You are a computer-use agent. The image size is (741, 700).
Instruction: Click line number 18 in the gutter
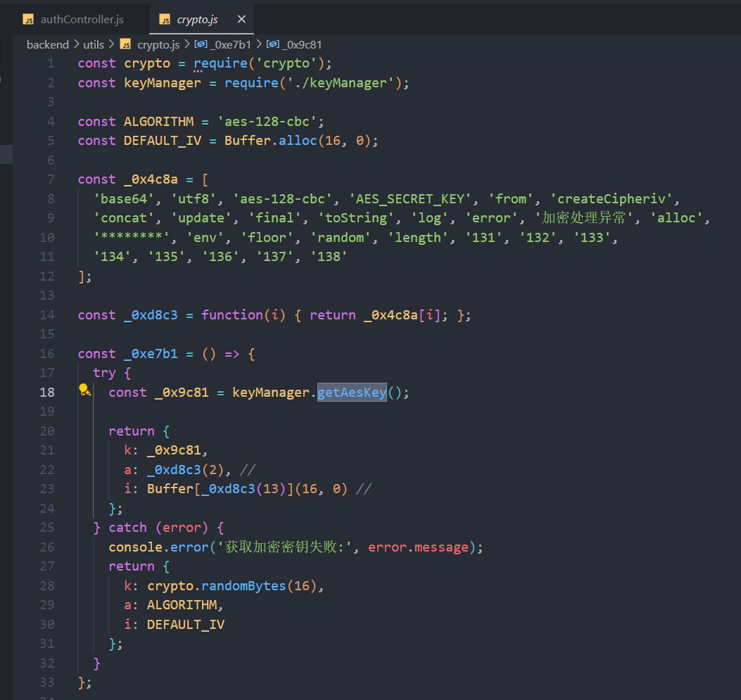[46, 393]
